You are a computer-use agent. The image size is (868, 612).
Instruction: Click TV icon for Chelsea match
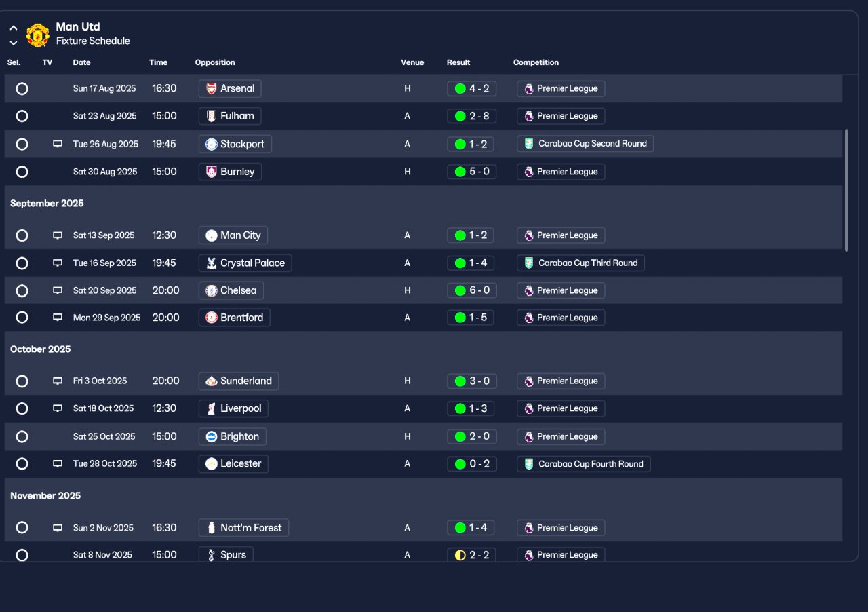click(58, 290)
